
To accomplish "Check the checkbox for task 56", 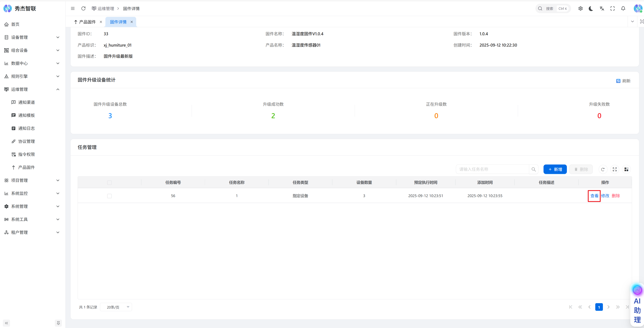I will coord(109,196).
